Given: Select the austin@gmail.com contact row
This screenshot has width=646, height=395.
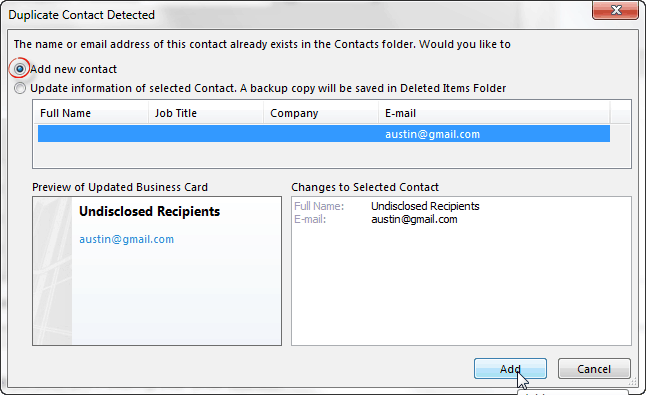Looking at the screenshot, I should [x=324, y=134].
